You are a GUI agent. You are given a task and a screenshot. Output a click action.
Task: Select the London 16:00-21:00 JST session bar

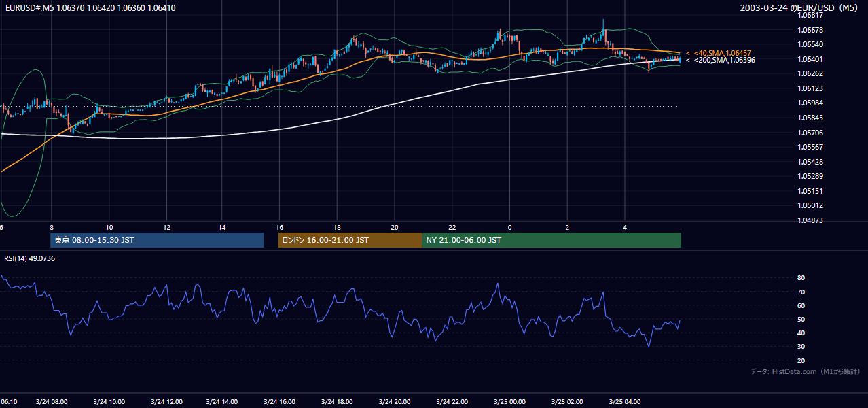(350, 240)
